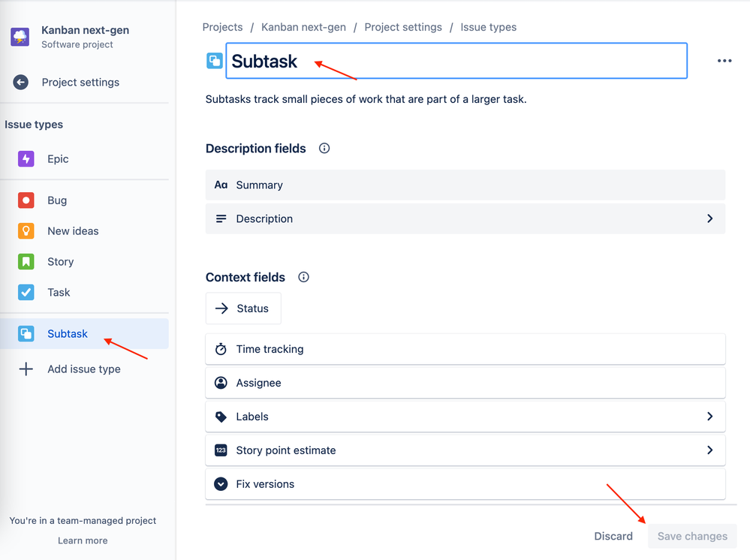Image resolution: width=750 pixels, height=560 pixels.
Task: Click Save changes button
Action: coord(692,536)
